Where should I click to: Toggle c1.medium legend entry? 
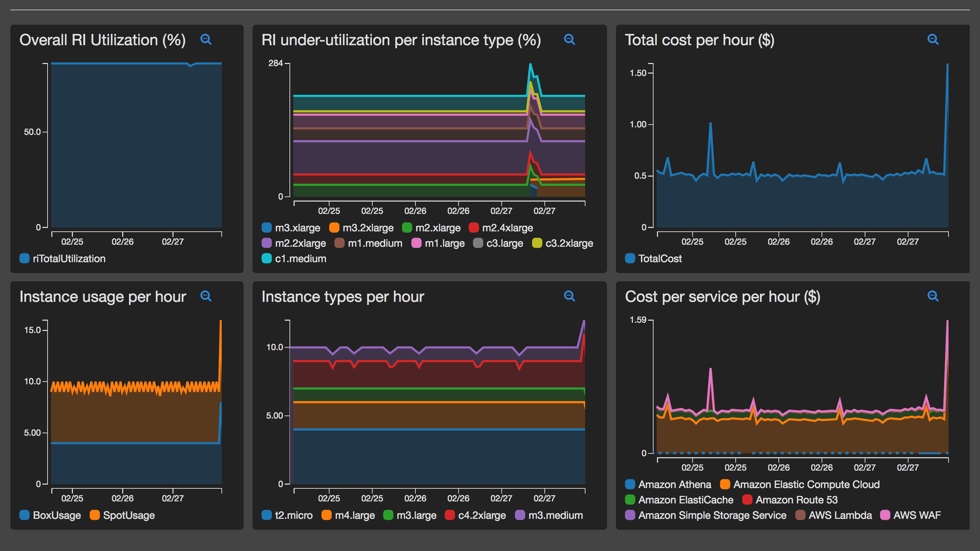click(300, 259)
